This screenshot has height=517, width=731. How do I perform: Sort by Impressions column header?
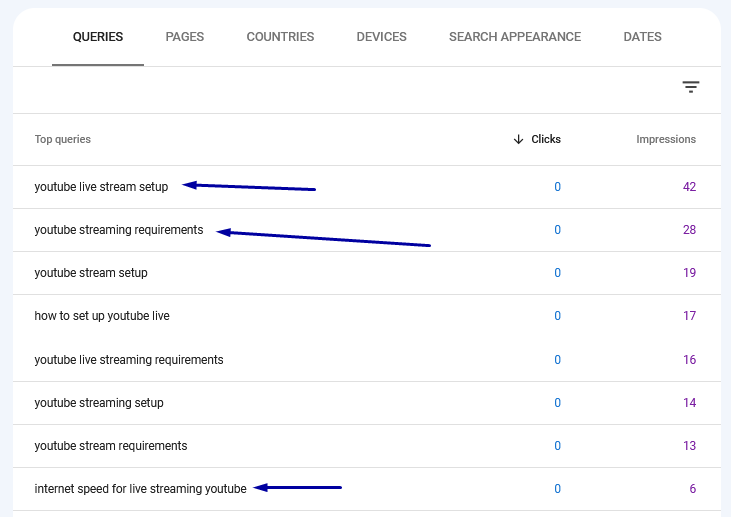[666, 139]
